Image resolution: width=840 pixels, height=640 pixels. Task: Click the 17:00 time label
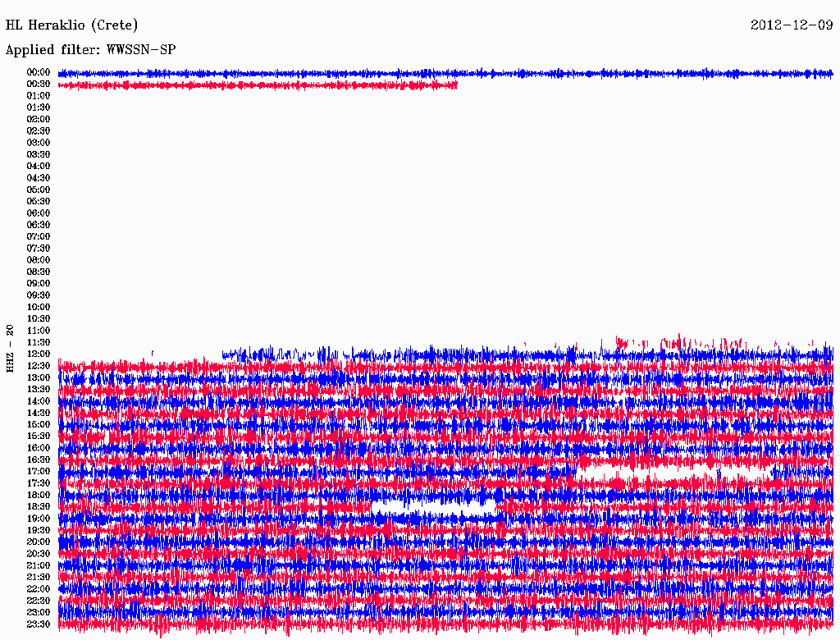pos(39,471)
